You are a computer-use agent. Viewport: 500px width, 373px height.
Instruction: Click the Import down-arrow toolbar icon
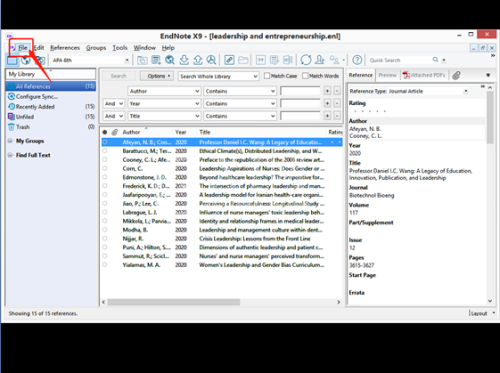click(x=184, y=60)
